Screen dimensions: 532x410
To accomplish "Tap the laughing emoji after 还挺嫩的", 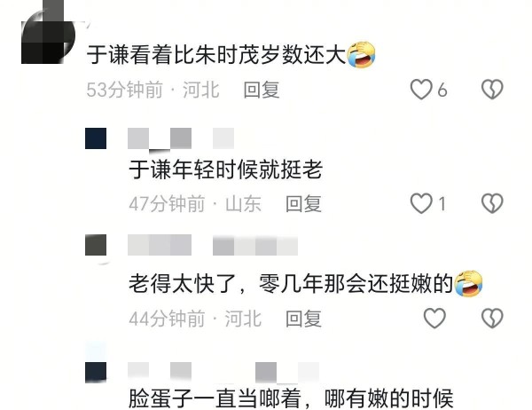I will click(468, 284).
